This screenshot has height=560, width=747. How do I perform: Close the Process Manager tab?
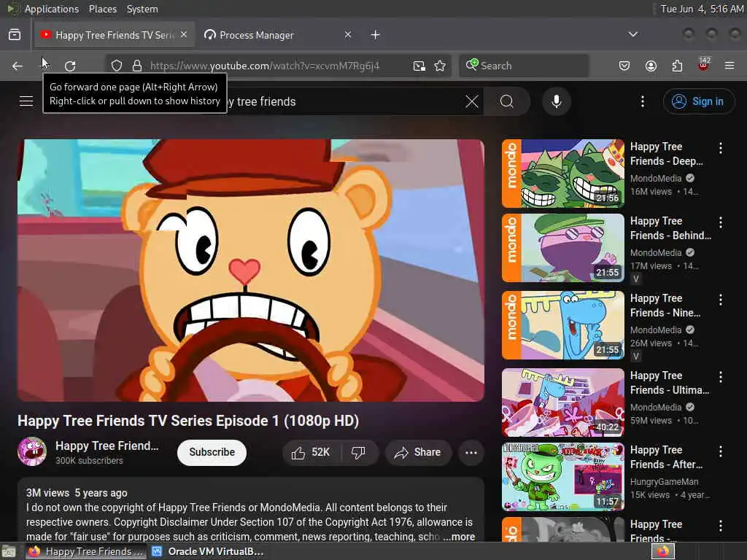click(x=348, y=35)
